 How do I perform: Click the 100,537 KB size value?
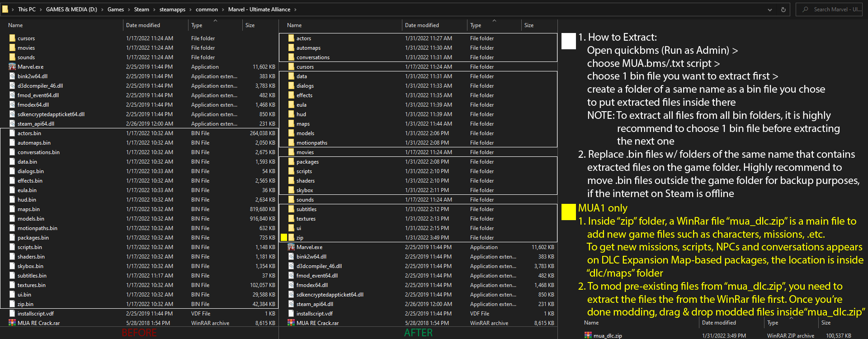click(x=839, y=336)
